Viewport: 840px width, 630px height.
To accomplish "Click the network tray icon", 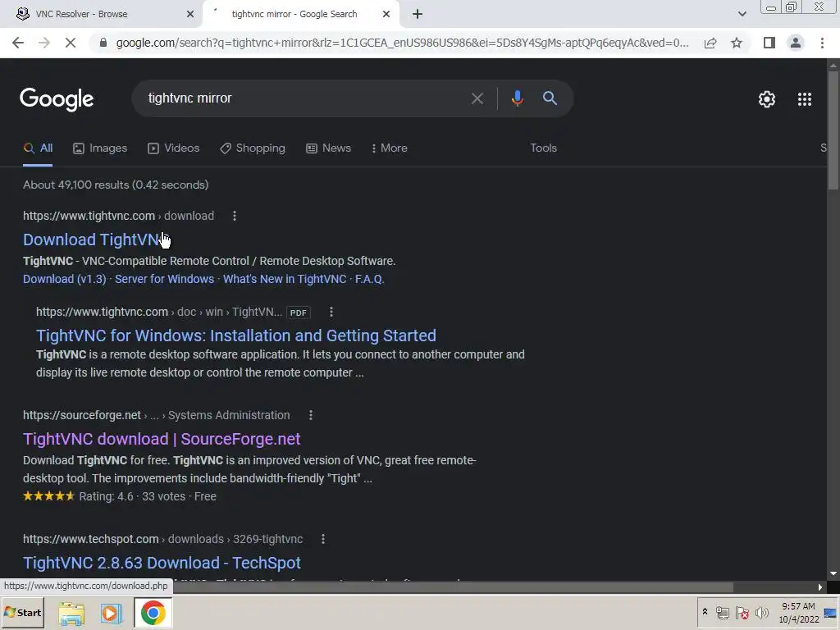I will coord(722,613).
